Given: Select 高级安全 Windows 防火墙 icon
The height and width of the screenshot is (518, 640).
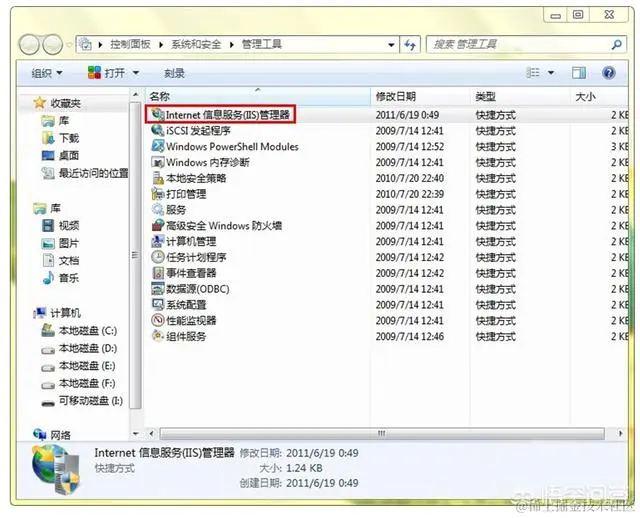Looking at the screenshot, I should (157, 225).
